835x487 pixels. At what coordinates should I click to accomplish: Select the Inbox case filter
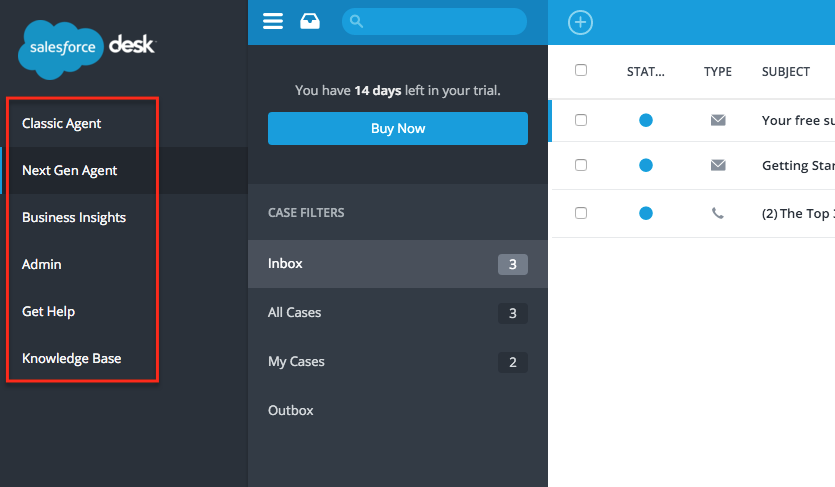(x=398, y=264)
